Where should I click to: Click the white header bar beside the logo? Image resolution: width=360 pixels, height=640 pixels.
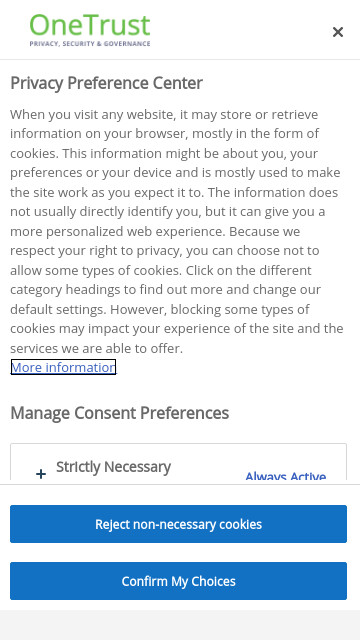click(x=241, y=30)
